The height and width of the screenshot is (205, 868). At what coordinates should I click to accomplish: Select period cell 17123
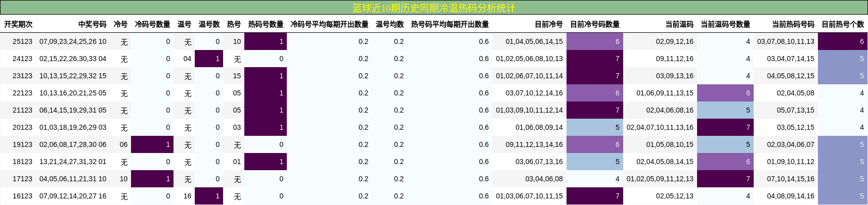coord(22,179)
